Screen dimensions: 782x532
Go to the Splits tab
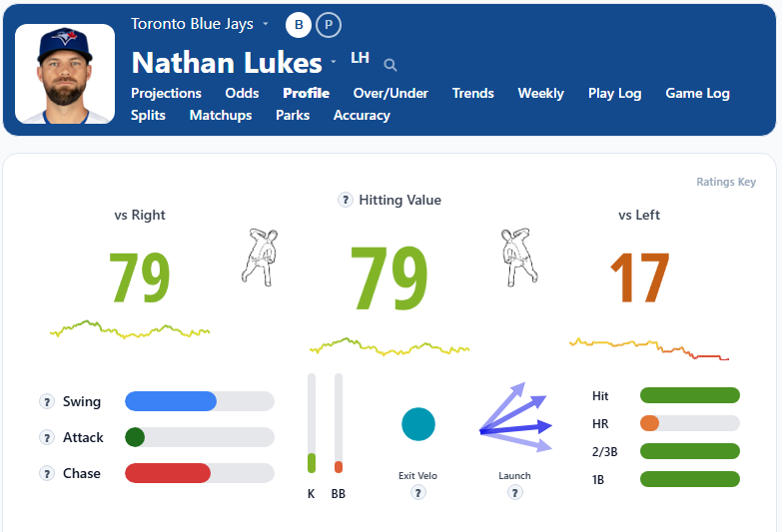148,115
